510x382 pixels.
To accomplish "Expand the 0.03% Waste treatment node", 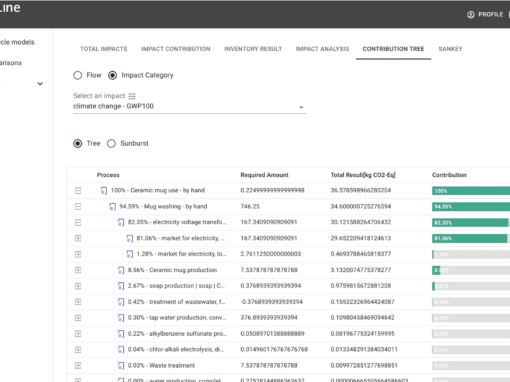I will pyautogui.click(x=78, y=366).
